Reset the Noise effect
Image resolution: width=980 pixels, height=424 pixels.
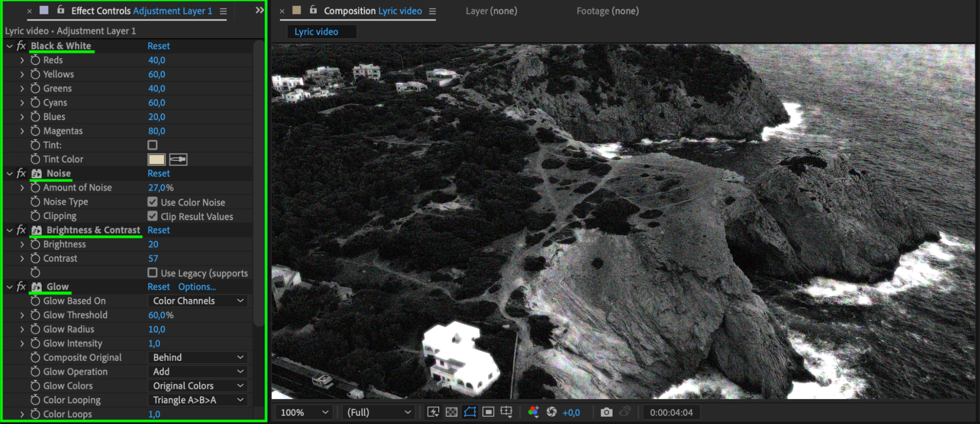point(158,174)
